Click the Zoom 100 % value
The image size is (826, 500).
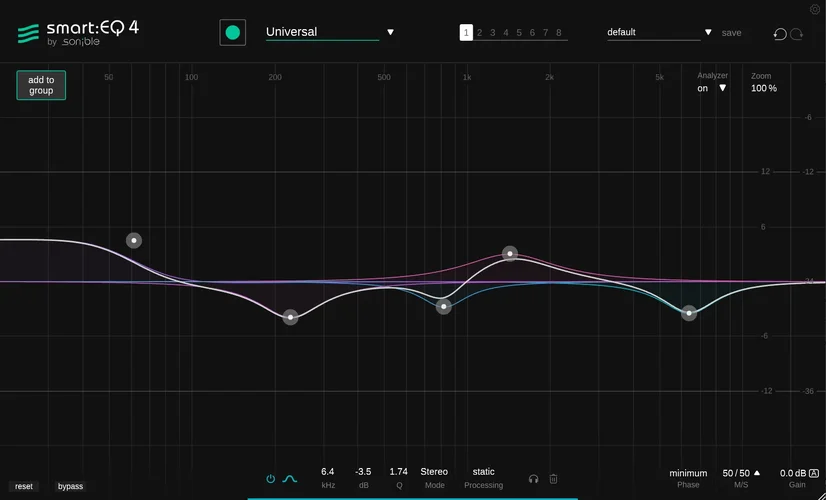(764, 89)
